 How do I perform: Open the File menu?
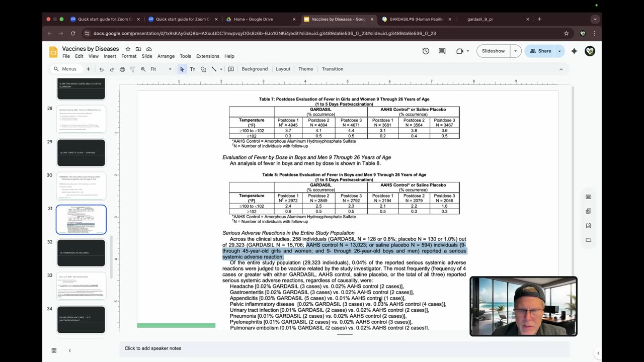pos(66,56)
